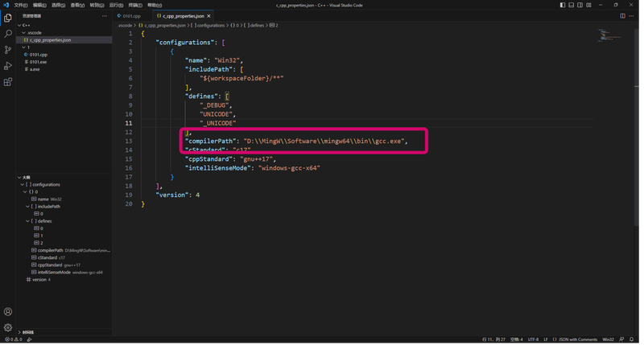644x345 pixels.
Task: Click the VS Code logo icon
Action: [6, 5]
